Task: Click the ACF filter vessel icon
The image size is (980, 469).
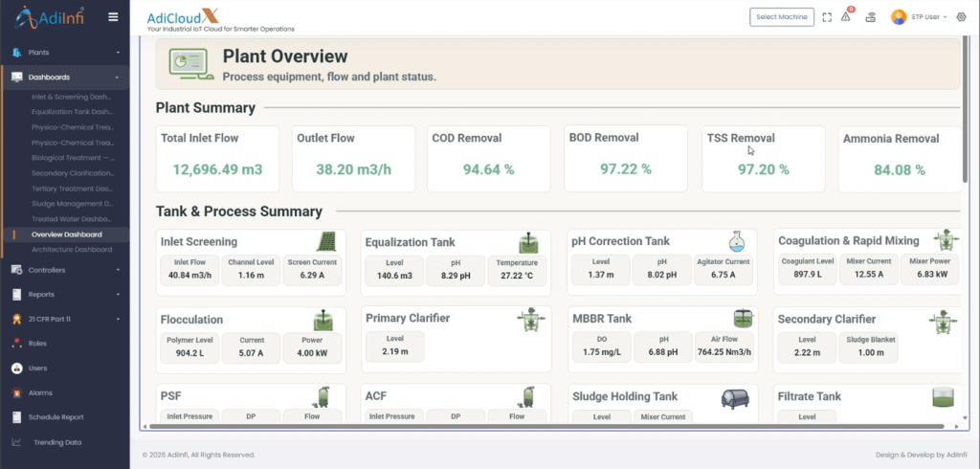Action: tap(528, 396)
